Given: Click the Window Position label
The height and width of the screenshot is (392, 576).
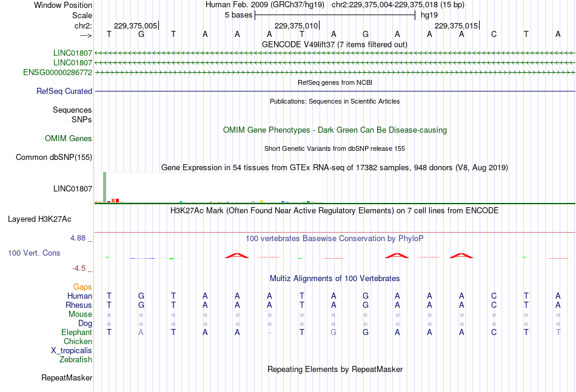Looking at the screenshot, I should (x=63, y=5).
